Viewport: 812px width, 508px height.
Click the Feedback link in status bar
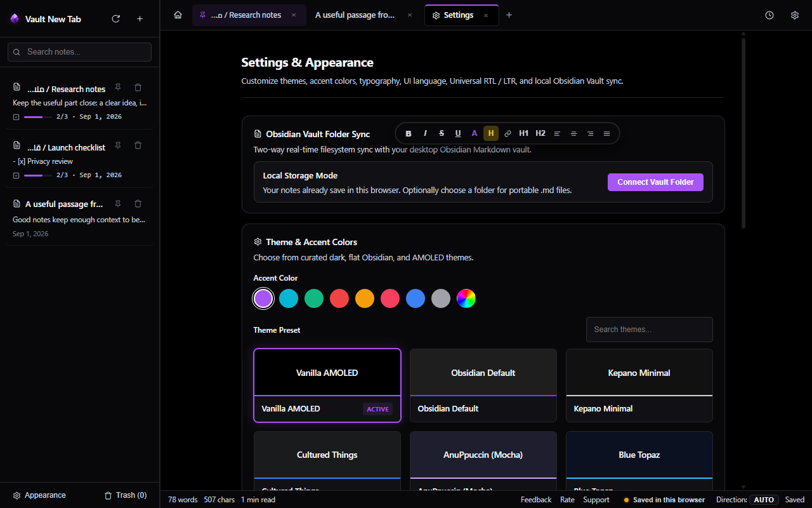tap(536, 500)
